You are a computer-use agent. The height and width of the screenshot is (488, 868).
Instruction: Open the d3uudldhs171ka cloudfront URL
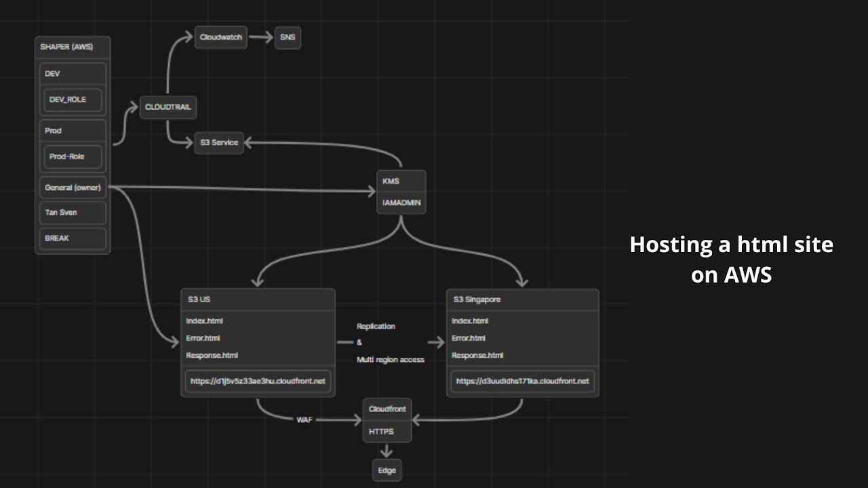click(x=523, y=381)
